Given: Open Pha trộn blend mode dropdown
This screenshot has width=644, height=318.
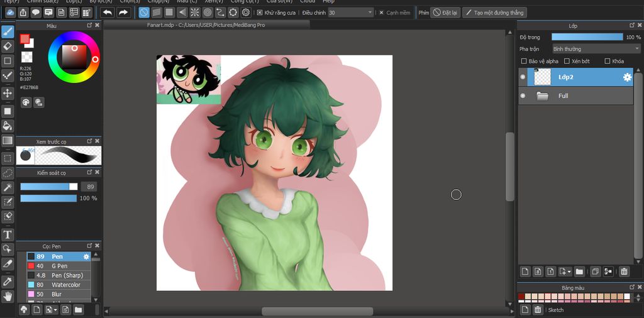Looking at the screenshot, I should pos(596,49).
